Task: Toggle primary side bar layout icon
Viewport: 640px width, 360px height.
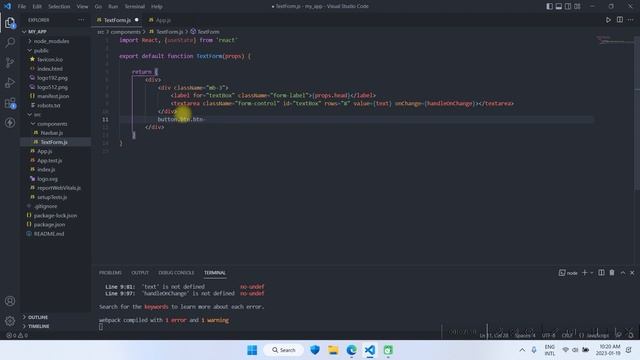Action: click(x=550, y=6)
